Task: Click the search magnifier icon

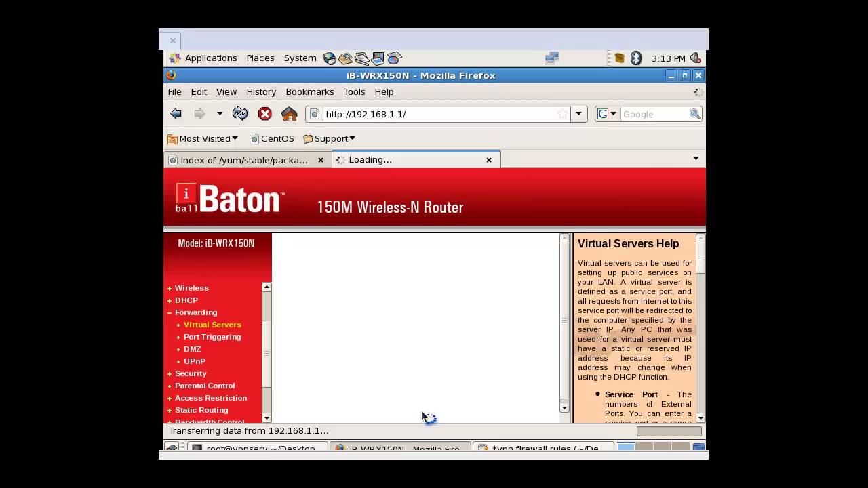Action: (695, 114)
